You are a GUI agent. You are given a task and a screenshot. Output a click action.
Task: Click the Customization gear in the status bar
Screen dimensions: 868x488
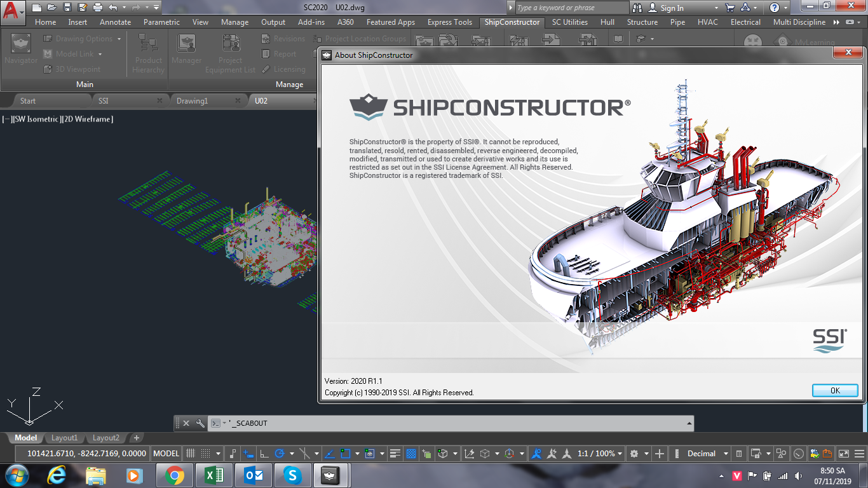(x=634, y=454)
